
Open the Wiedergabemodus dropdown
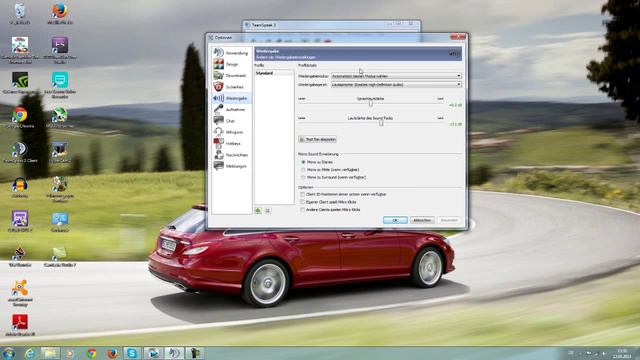click(x=396, y=76)
